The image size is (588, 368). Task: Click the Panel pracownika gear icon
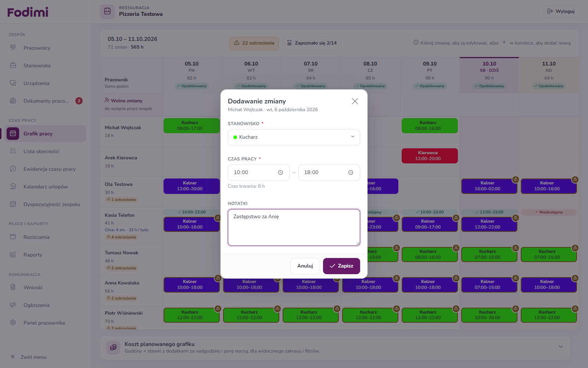pyautogui.click(x=13, y=323)
